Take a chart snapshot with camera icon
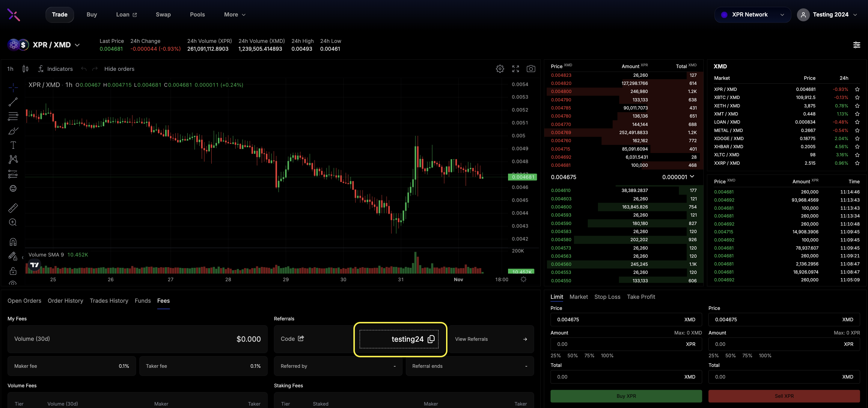 click(x=531, y=69)
